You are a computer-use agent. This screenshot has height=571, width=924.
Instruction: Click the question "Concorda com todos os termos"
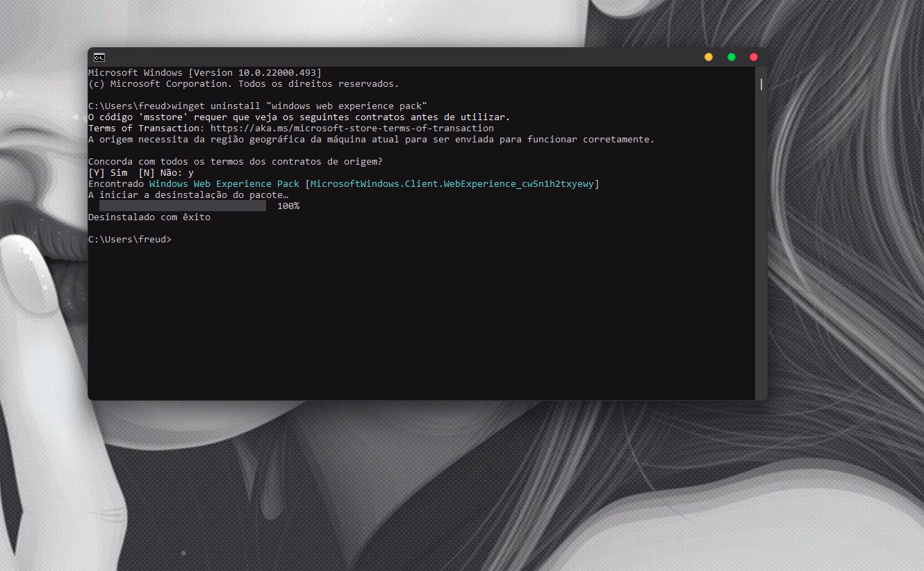click(x=236, y=162)
